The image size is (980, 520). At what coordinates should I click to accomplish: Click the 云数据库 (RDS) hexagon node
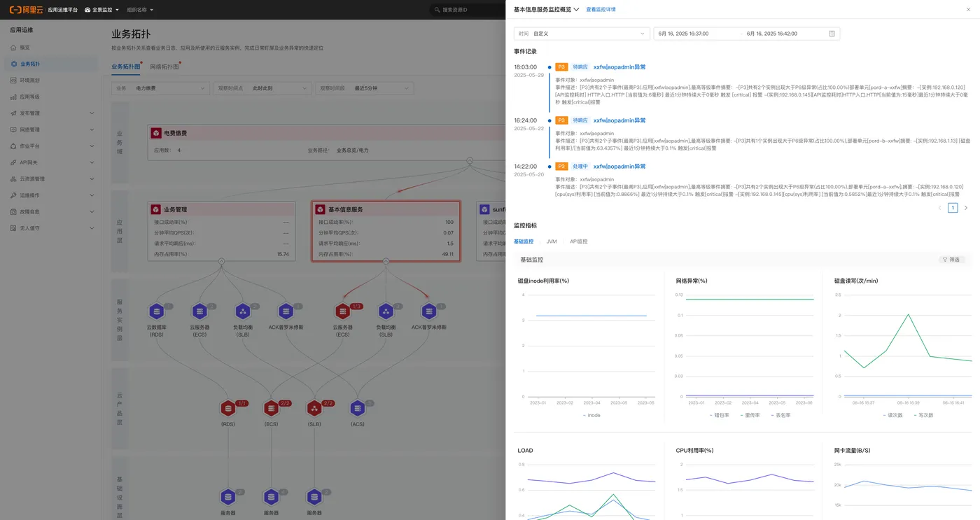pos(156,311)
